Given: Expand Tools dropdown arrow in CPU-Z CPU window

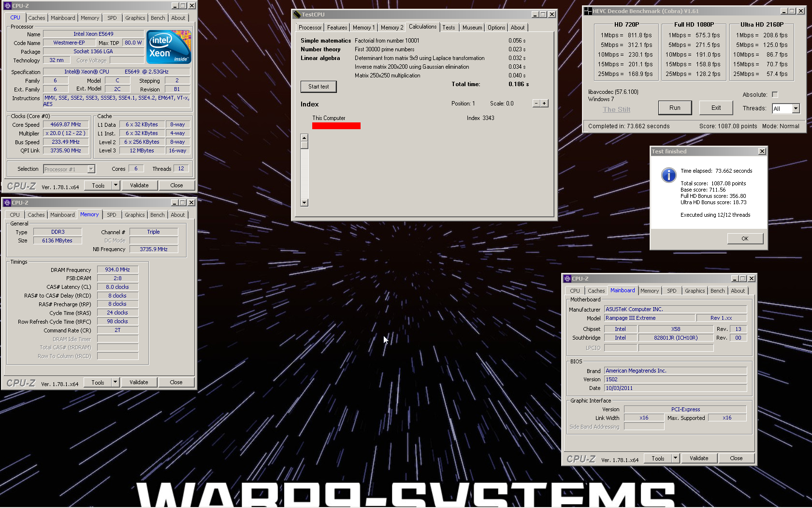Looking at the screenshot, I should click(x=116, y=185).
